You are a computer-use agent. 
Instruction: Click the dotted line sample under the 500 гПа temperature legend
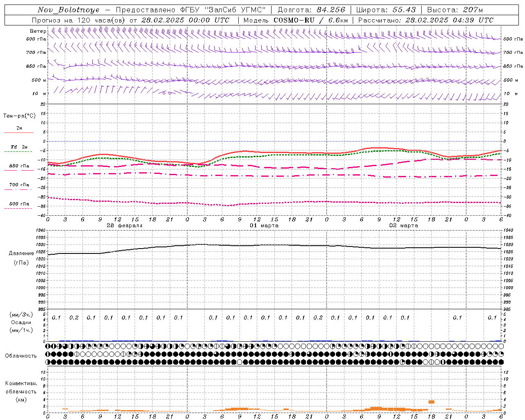point(18,209)
